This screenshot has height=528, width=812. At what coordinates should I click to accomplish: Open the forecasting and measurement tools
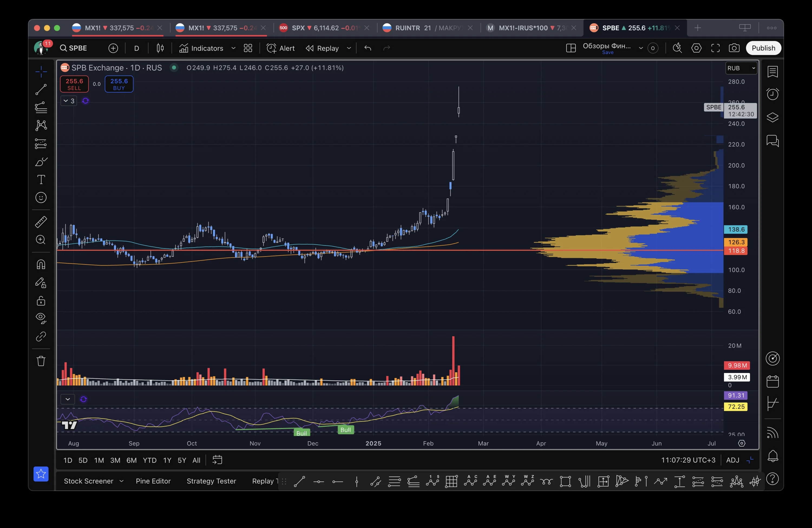(41, 144)
